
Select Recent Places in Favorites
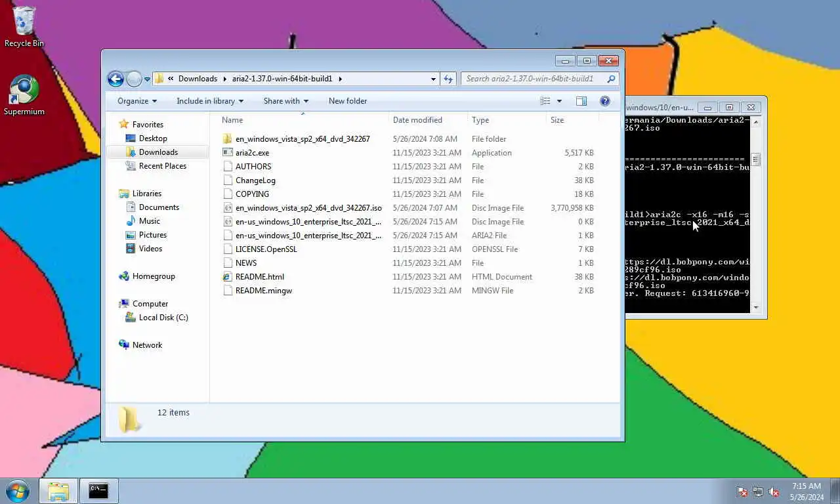coord(163,166)
